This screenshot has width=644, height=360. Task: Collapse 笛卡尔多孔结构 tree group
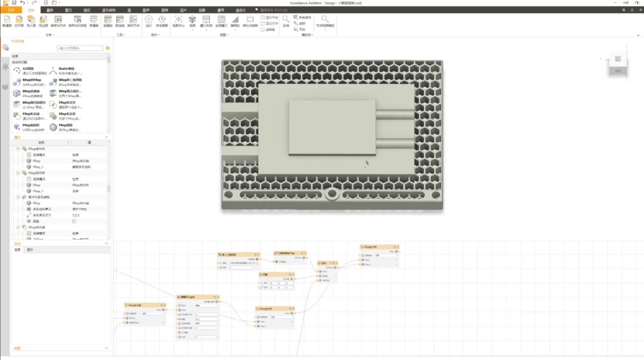[x=18, y=197]
